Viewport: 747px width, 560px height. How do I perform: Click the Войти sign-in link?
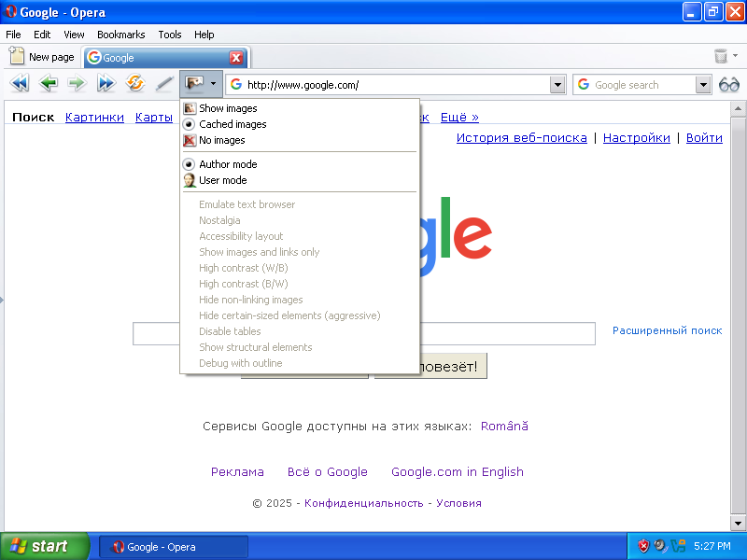click(704, 137)
